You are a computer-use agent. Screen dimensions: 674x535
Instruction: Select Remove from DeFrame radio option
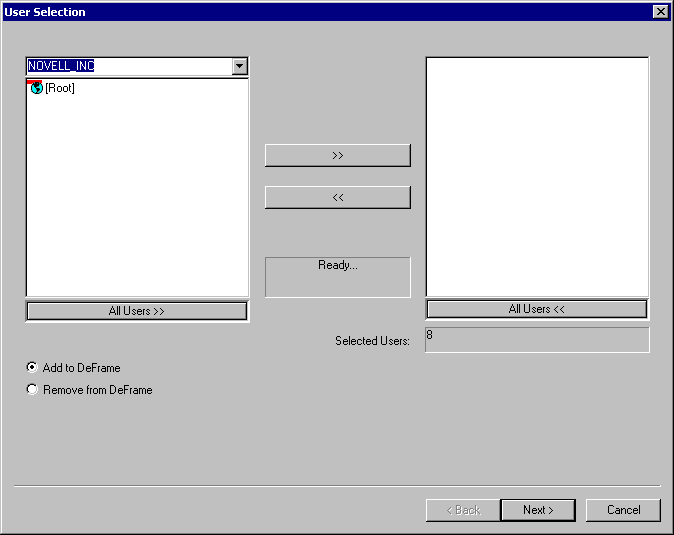[x=89, y=390]
